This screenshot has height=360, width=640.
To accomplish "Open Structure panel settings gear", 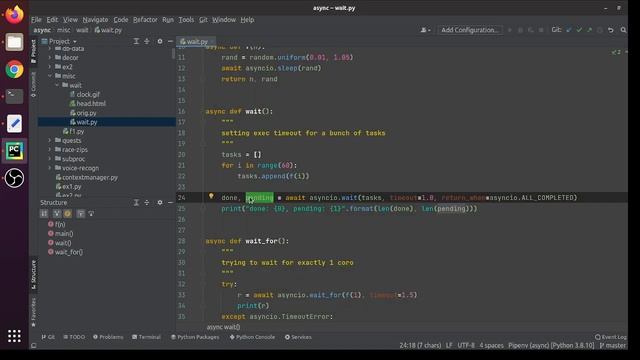I will [x=160, y=202].
